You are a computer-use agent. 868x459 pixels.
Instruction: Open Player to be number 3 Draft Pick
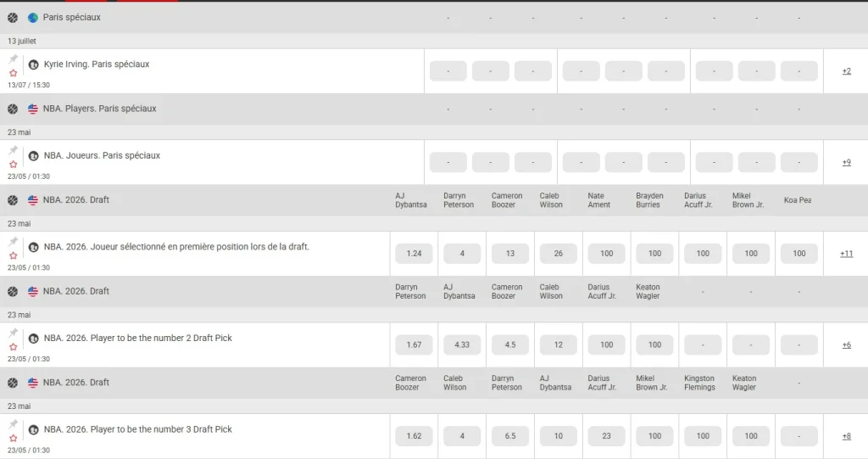(x=138, y=429)
